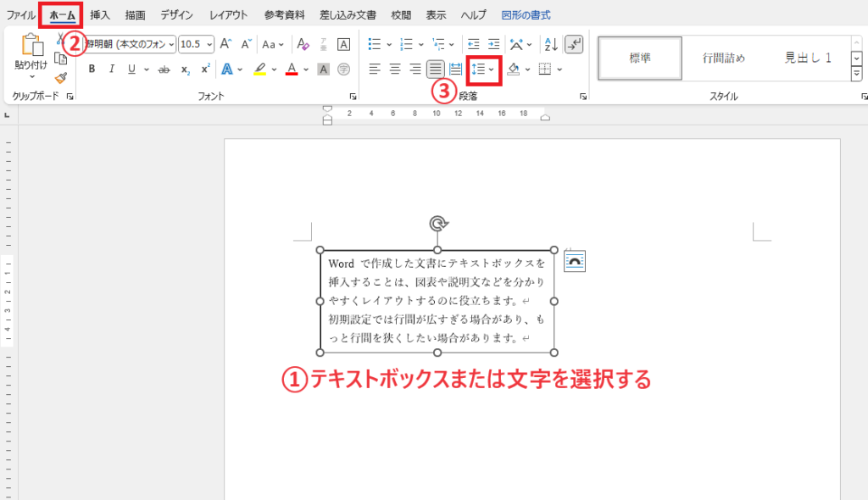Click the borders grid icon

point(545,69)
